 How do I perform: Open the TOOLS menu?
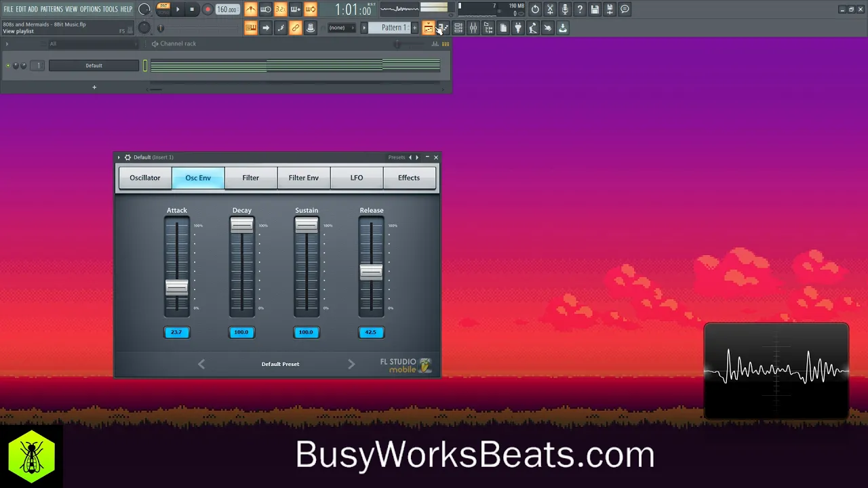110,9
